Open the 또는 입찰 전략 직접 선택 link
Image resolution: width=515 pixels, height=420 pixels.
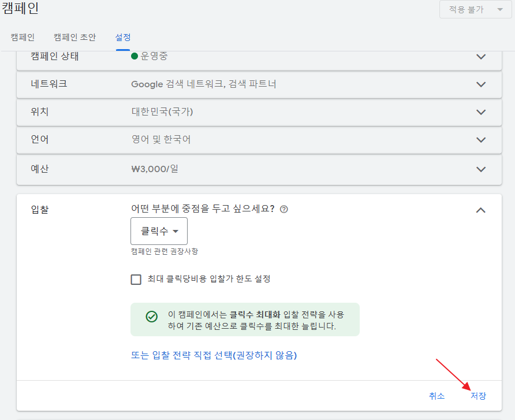[x=214, y=355]
